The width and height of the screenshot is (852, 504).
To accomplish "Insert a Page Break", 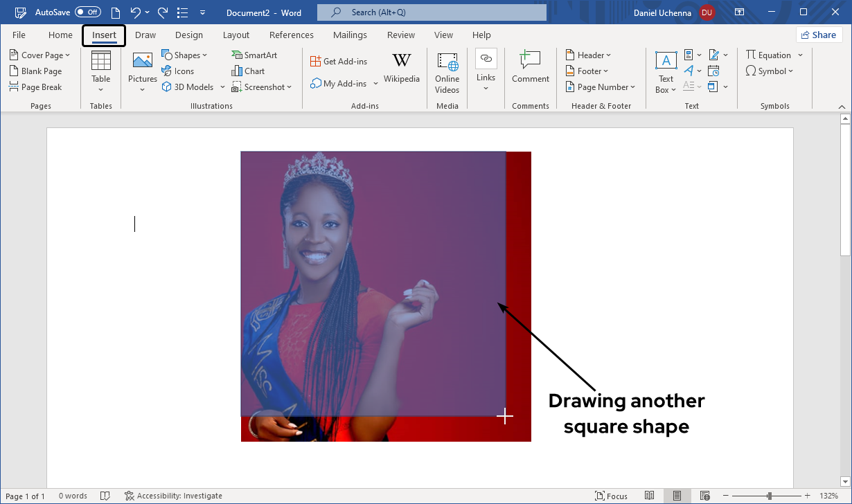I will pyautogui.click(x=35, y=87).
